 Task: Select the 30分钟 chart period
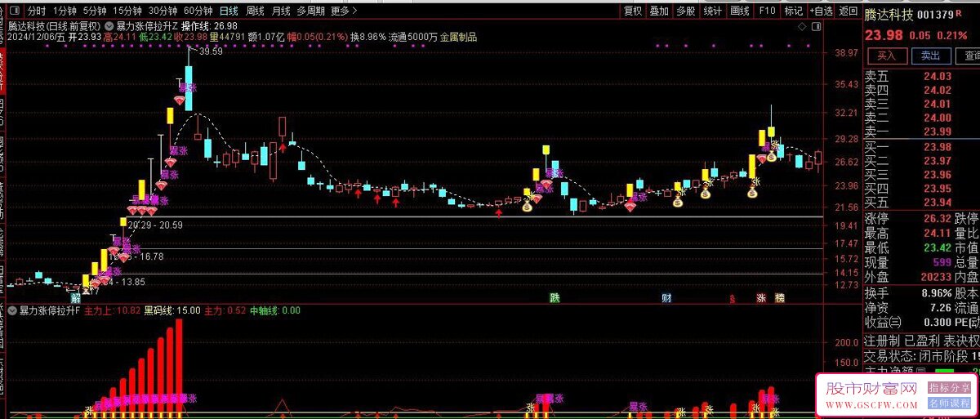tap(163, 11)
